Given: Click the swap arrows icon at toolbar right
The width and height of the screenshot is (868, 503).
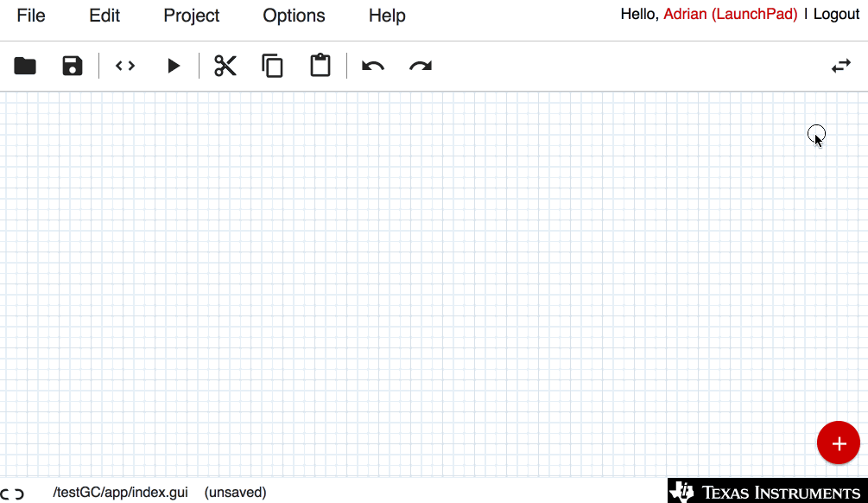Looking at the screenshot, I should pos(840,66).
